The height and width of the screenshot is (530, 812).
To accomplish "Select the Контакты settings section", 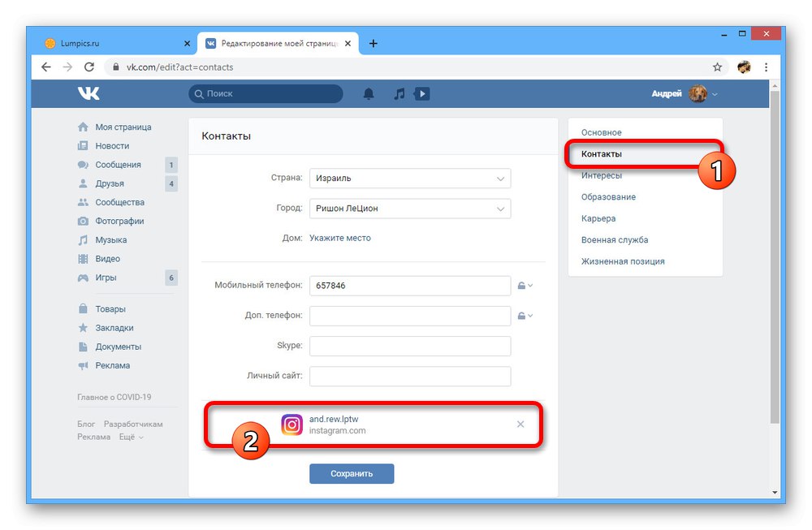I will coord(601,153).
